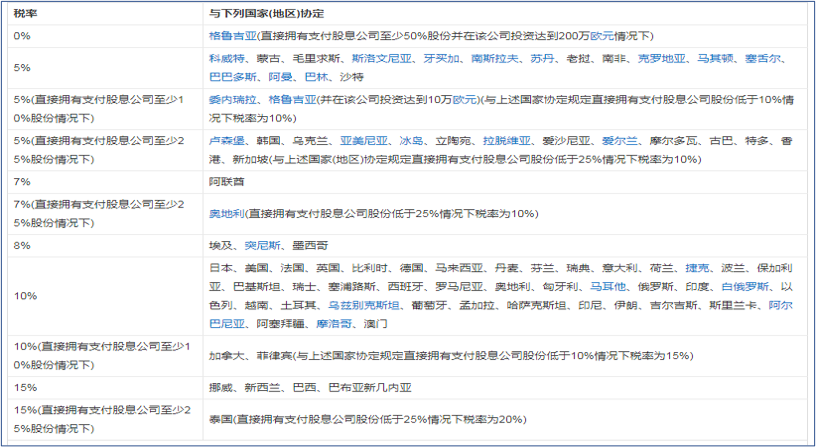816x447 pixels.
Task: Select the 南非 text
Action: (x=614, y=58)
